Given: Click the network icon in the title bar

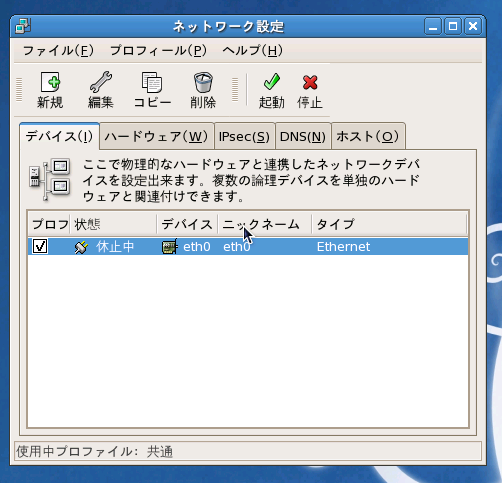Looking at the screenshot, I should 23,26.
